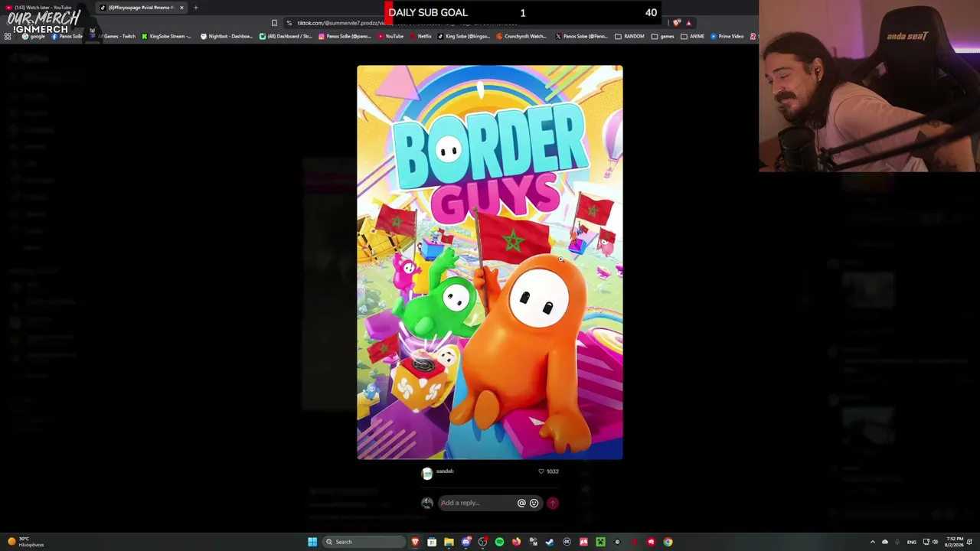Open Steam from the taskbar

pos(550,542)
